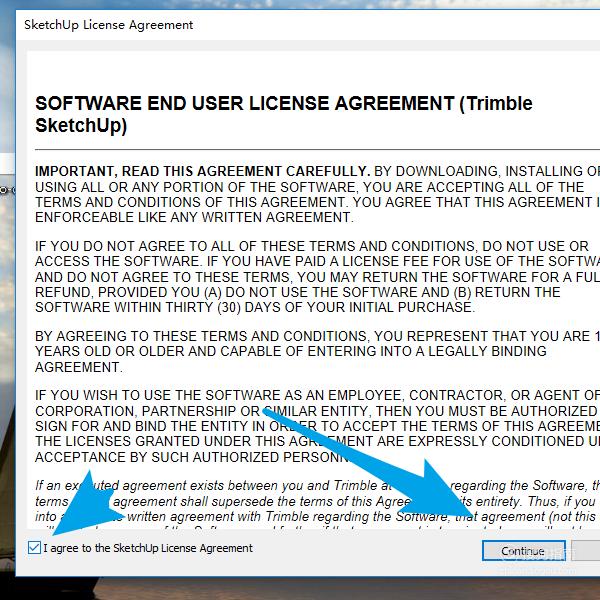This screenshot has width=600, height=600.
Task: Uncheck the SketchUp License Agreement checkbox
Action: click(x=34, y=548)
